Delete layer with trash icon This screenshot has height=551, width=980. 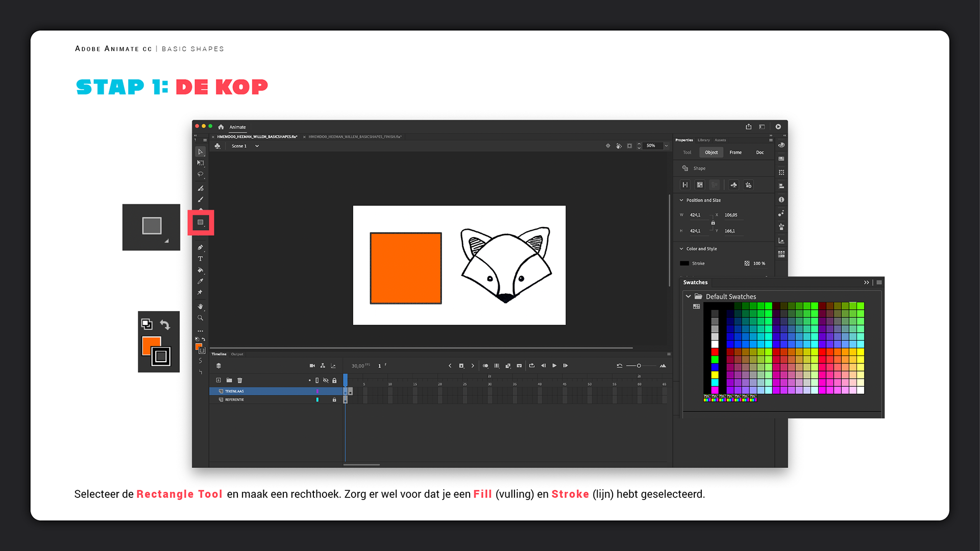(240, 380)
